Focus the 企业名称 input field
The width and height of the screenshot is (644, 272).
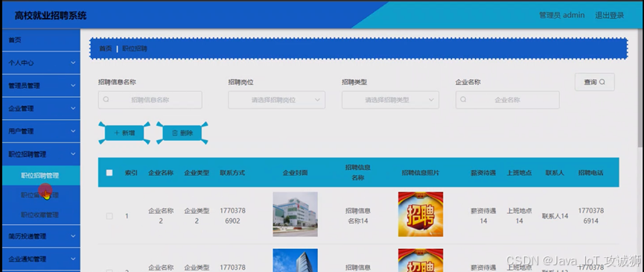point(507,100)
